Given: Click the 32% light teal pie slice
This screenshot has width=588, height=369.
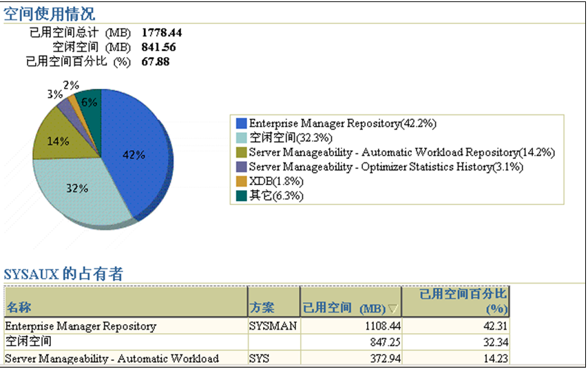Looking at the screenshot, I should tap(78, 191).
